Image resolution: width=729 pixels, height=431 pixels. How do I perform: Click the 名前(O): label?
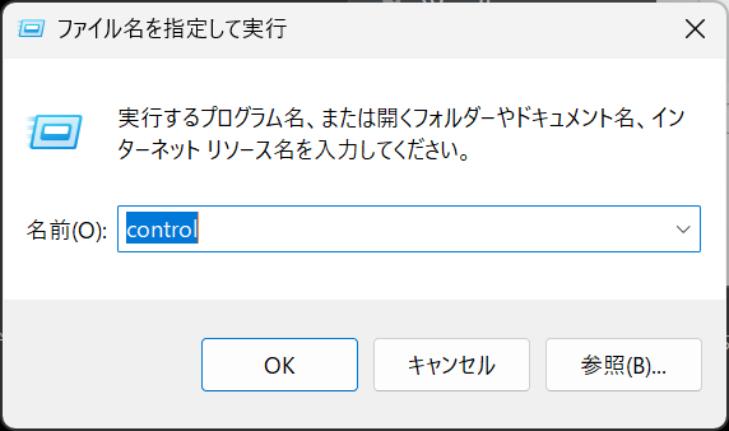pos(66,230)
